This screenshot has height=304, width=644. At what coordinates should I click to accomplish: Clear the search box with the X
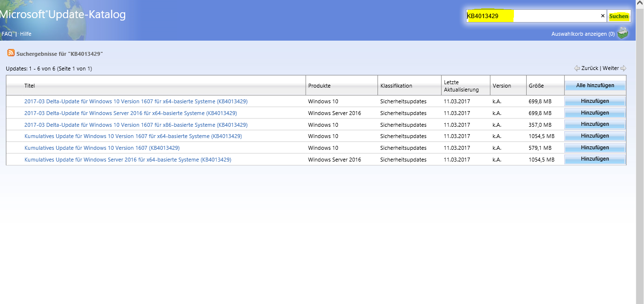(602, 16)
